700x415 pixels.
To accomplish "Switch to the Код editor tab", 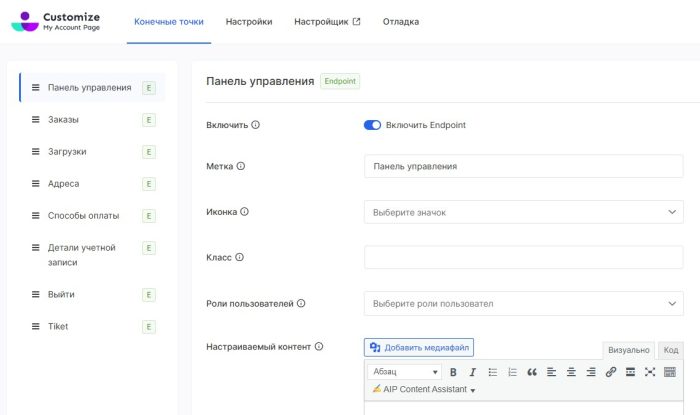I will click(671, 350).
